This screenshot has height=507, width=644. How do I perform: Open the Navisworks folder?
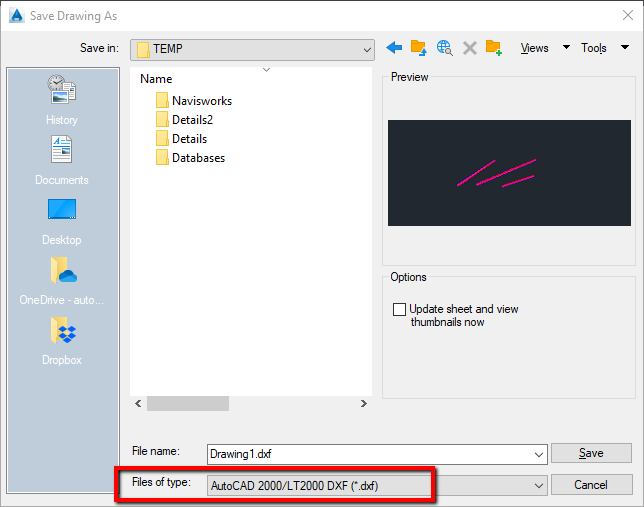click(194, 101)
